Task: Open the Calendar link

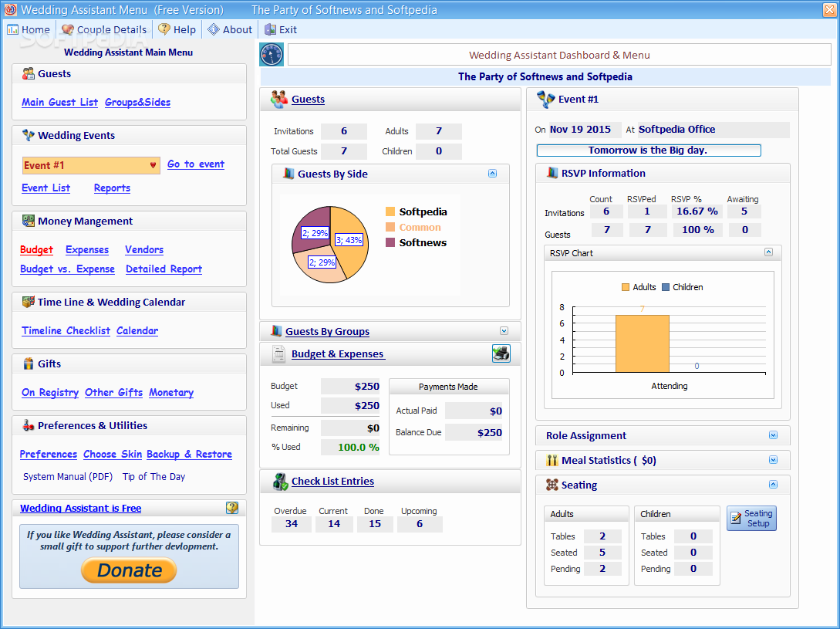Action: pos(137,331)
